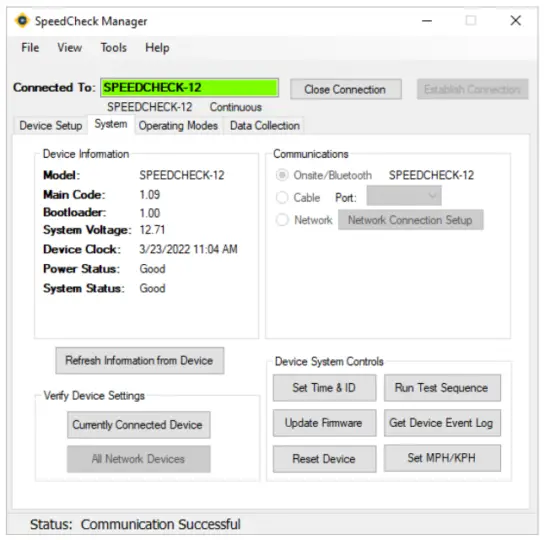The image size is (550, 540).
Task: Click the grayed Establish Connection button
Action: [472, 89]
